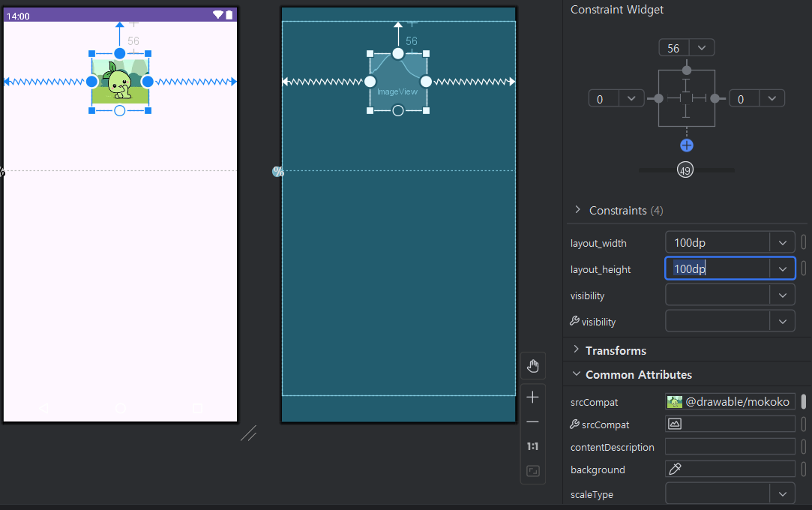Open the layout_width dropdown arrow
This screenshot has width=812, height=510.
pyautogui.click(x=783, y=243)
